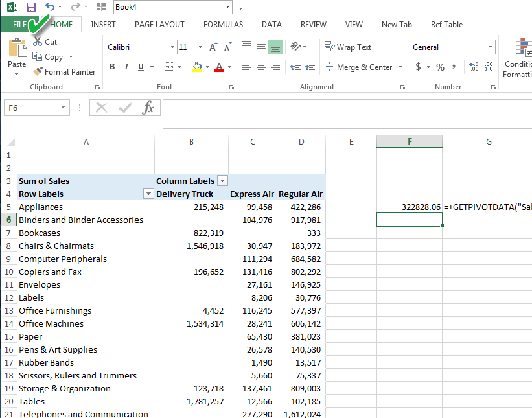Apply italic formatting

(x=126, y=67)
